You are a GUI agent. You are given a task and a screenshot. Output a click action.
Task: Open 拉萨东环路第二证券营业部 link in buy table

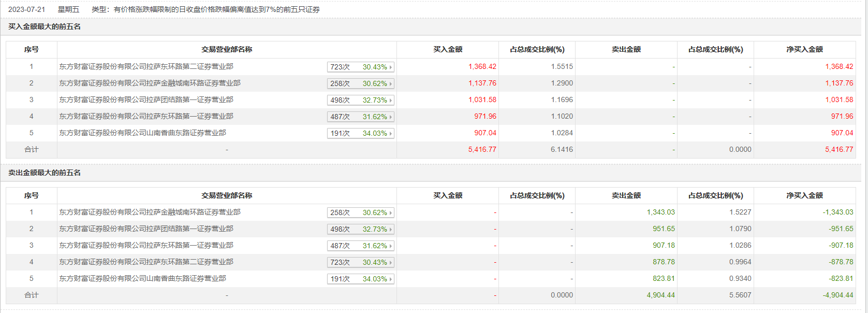146,67
